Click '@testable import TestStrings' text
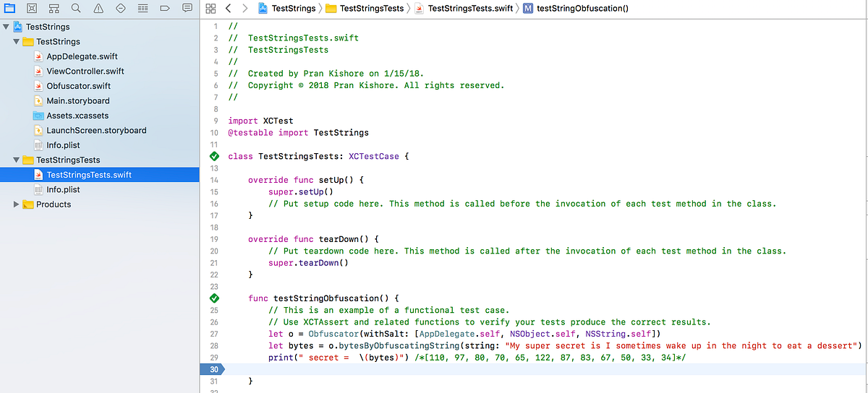Image resolution: width=868 pixels, height=393 pixels. 298,133
